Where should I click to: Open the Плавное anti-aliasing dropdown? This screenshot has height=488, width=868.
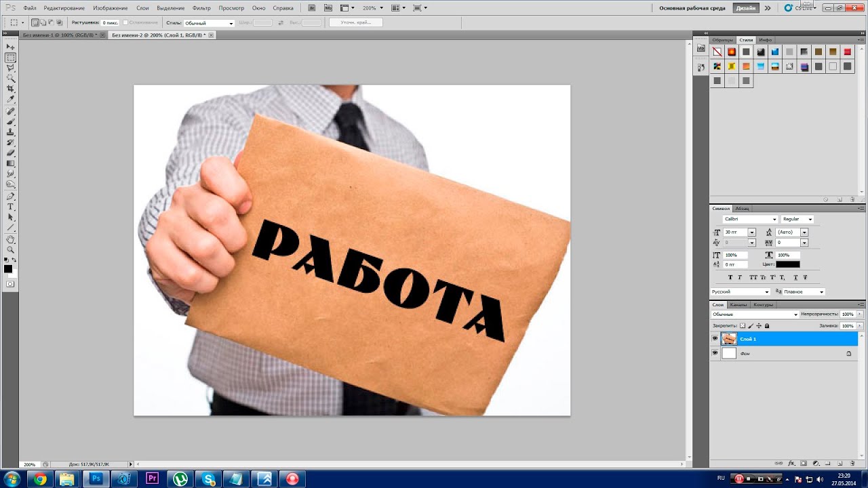804,291
